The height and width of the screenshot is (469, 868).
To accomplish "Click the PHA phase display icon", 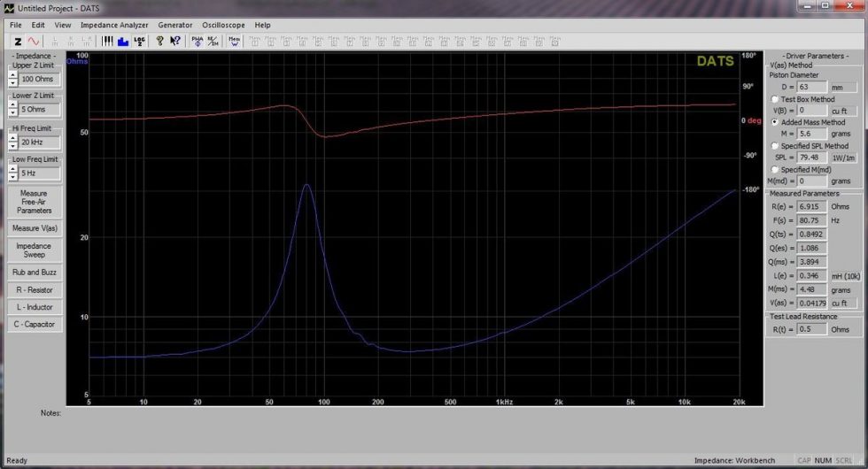I will pyautogui.click(x=198, y=41).
